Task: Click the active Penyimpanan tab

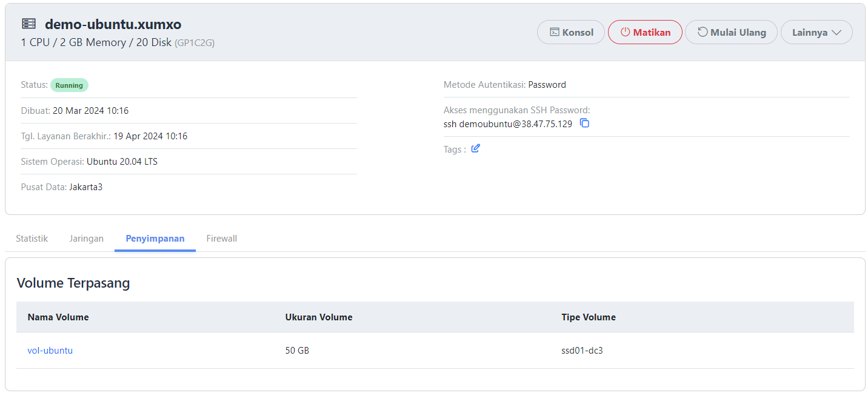Action: pos(155,238)
